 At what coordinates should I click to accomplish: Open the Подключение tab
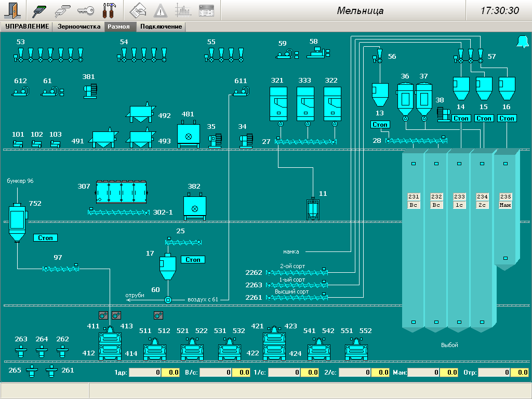161,26
